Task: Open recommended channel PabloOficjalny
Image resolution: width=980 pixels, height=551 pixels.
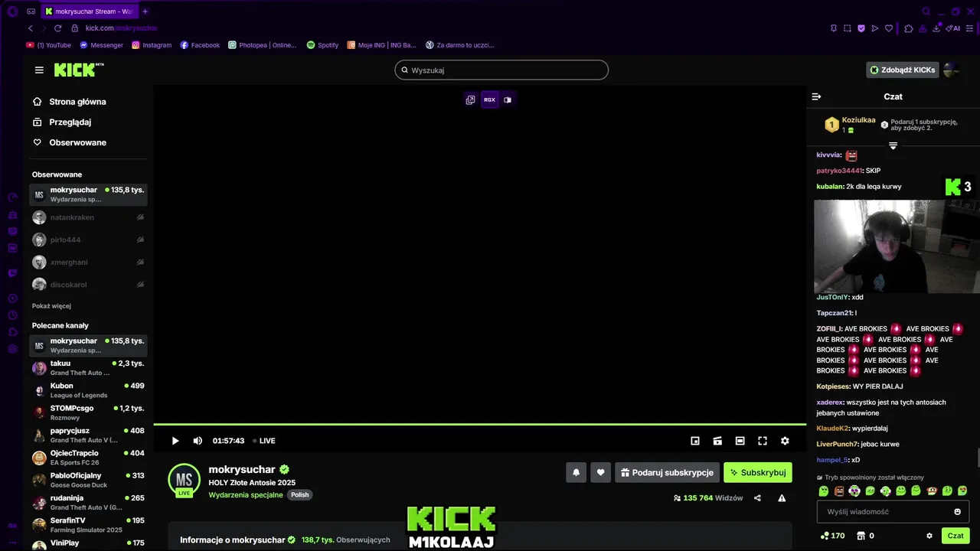Action: point(88,480)
